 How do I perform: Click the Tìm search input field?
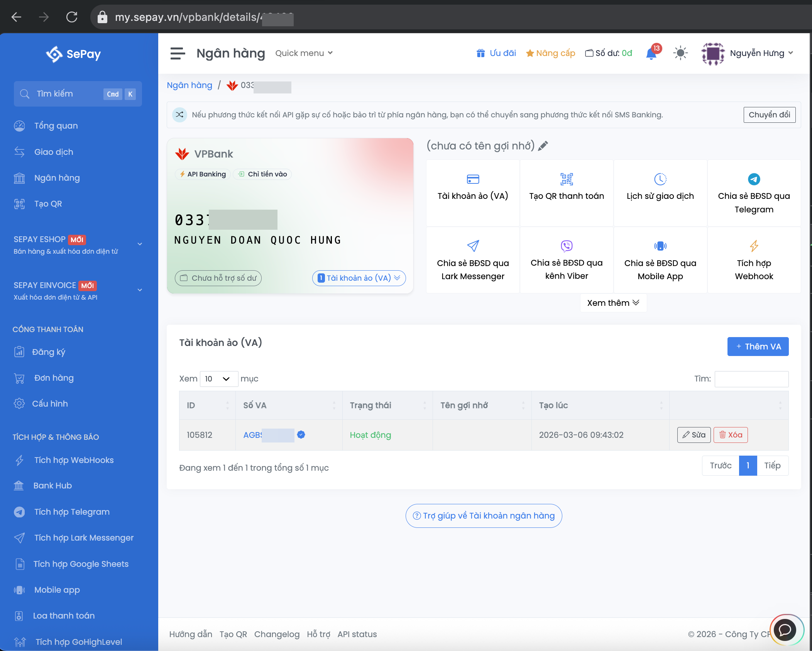click(751, 379)
